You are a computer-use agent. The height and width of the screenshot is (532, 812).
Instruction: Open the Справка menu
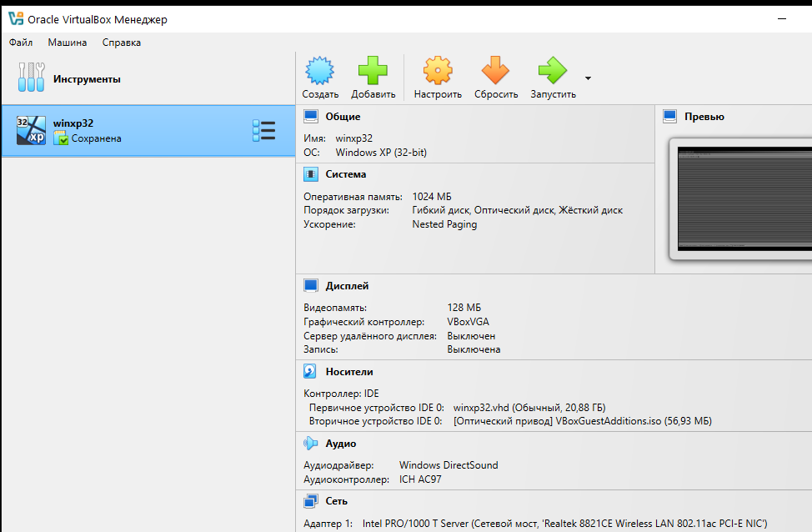[122, 43]
